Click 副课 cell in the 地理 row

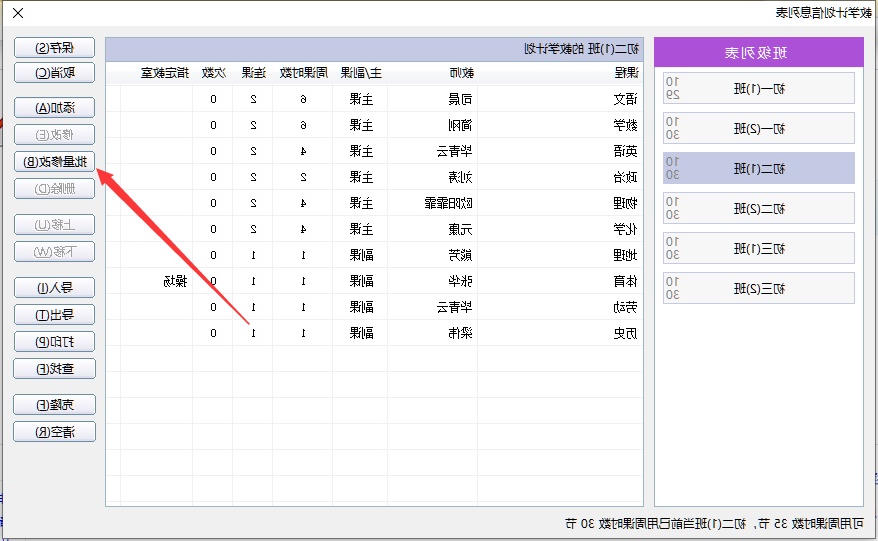(361, 255)
